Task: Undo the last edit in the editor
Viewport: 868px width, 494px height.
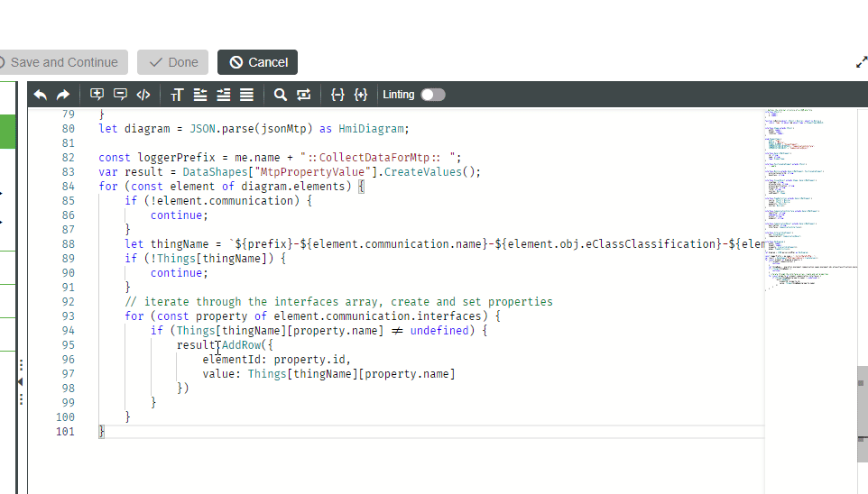Action: pos(41,95)
